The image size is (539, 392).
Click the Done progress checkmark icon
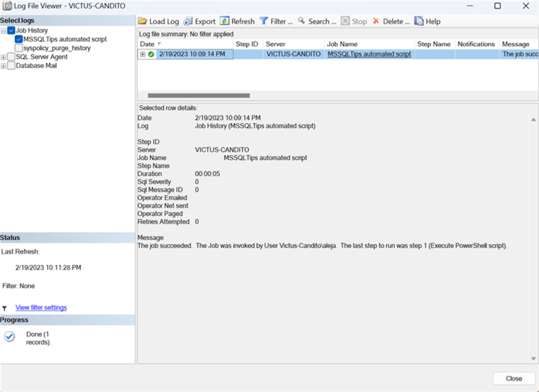coord(10,336)
